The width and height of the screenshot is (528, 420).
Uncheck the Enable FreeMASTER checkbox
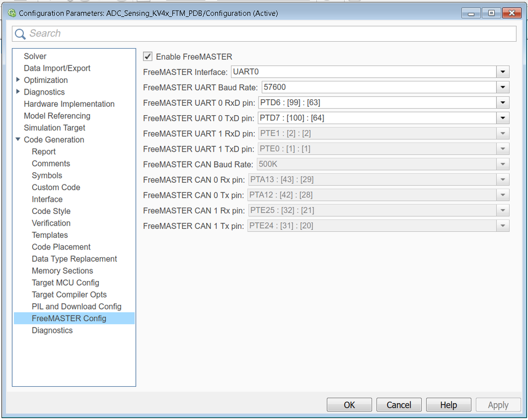click(148, 57)
